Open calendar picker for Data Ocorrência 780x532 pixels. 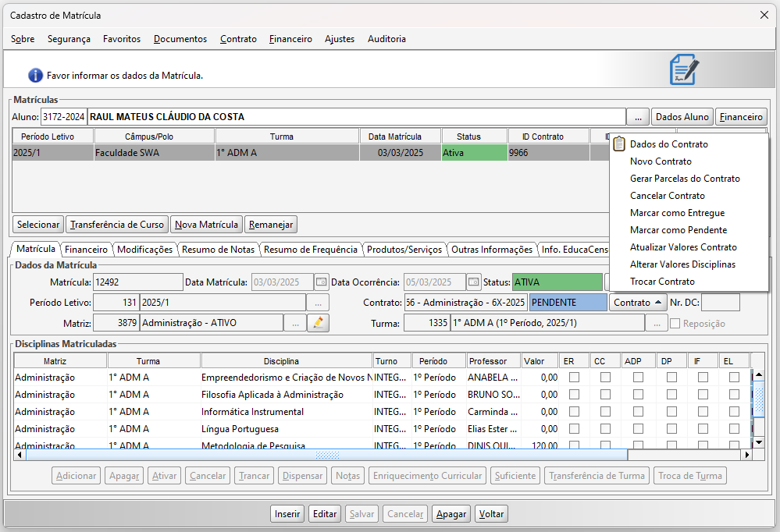click(x=474, y=282)
